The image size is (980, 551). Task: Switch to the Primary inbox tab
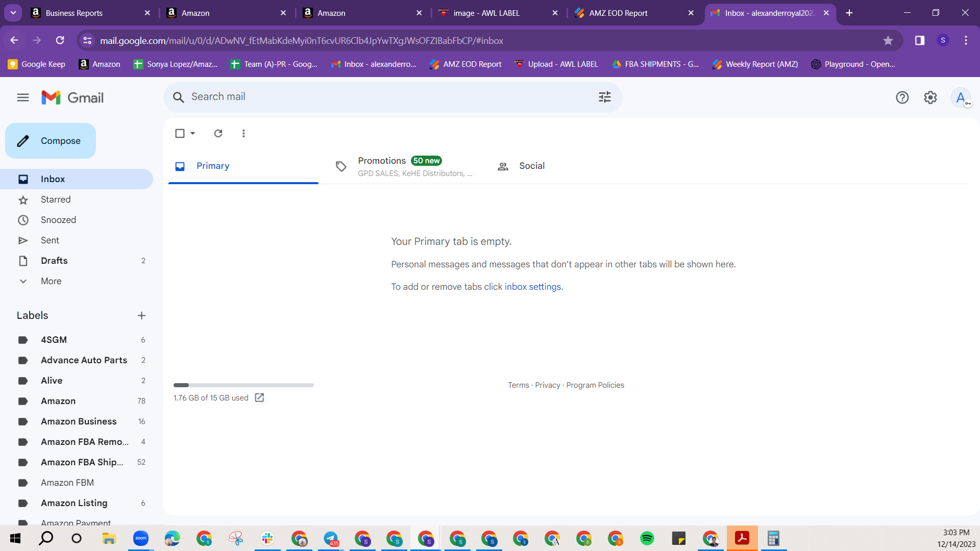243,166
